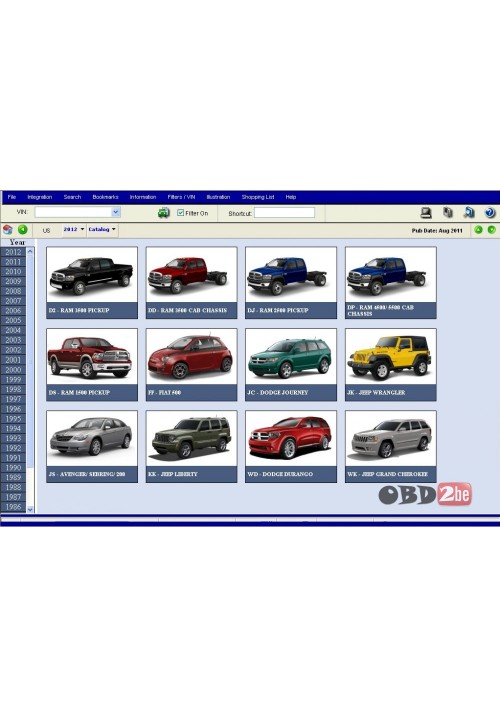This screenshot has height=717, width=500.
Task: Select year 2002 in the Year list
Action: click(13, 350)
